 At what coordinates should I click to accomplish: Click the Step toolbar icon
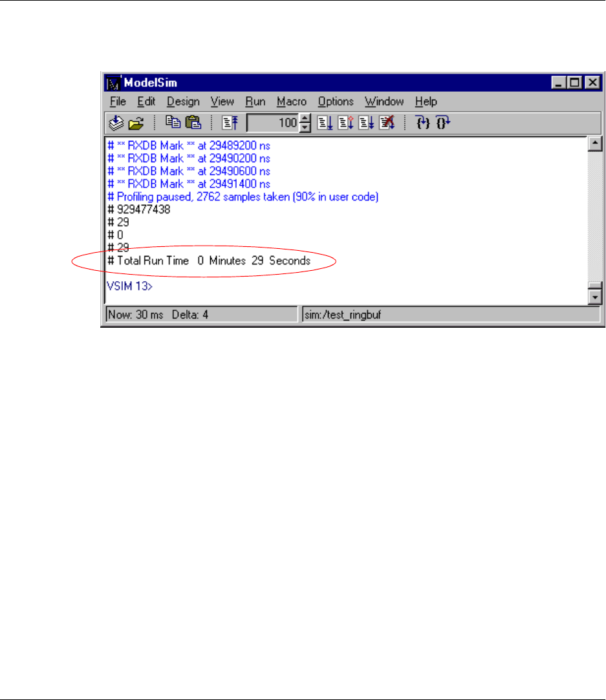click(422, 122)
